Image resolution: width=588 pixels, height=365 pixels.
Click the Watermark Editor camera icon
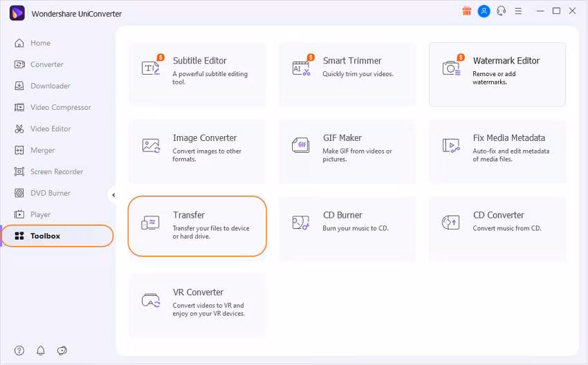[x=451, y=68]
